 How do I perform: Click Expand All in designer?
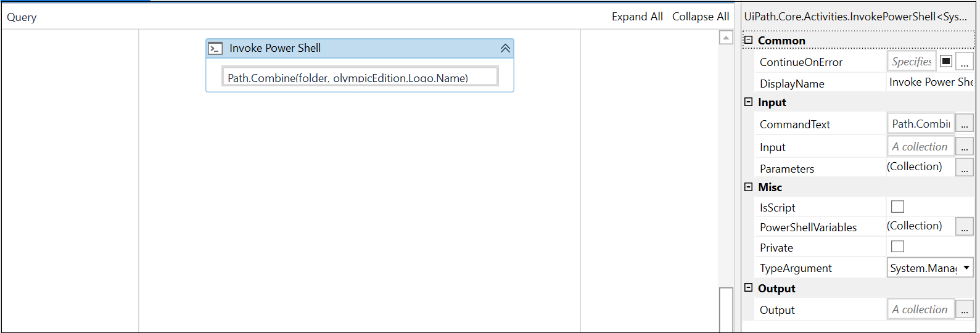coord(637,17)
